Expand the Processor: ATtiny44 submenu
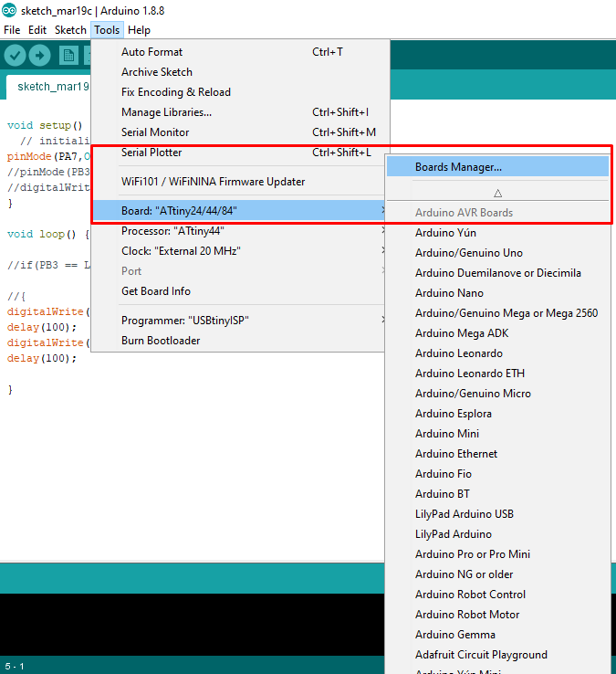The width and height of the screenshot is (616, 674). point(239,231)
